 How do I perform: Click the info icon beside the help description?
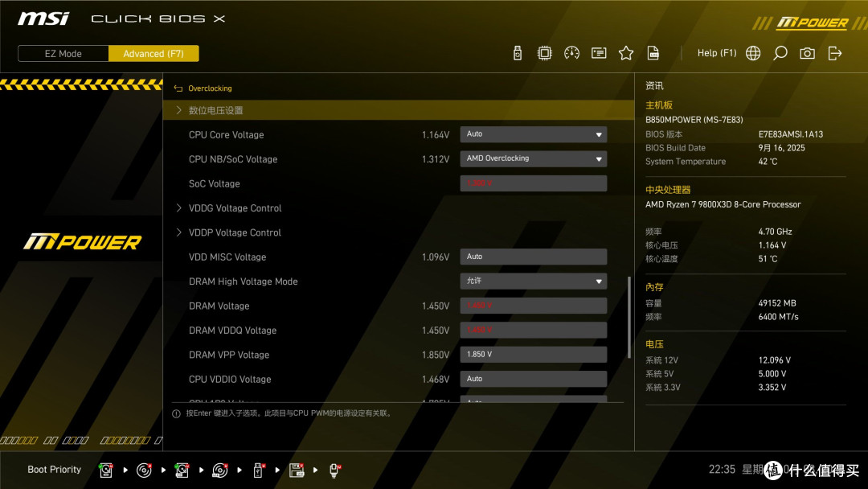pos(176,413)
